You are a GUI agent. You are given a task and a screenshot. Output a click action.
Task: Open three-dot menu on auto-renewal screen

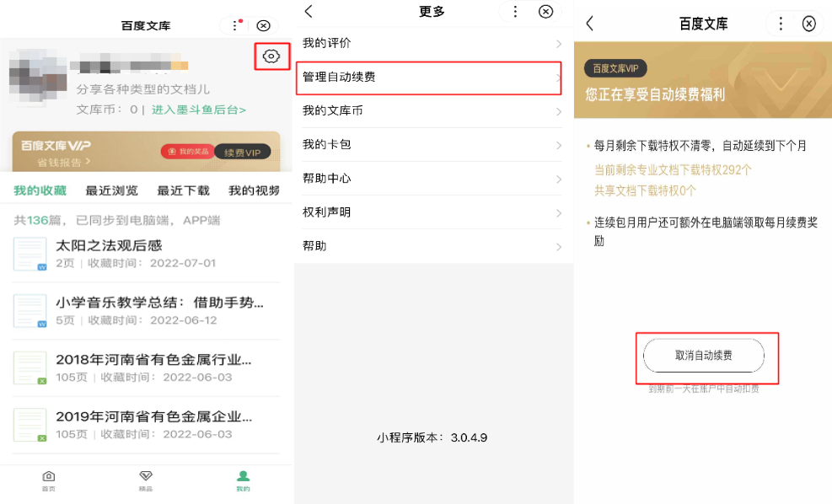tap(781, 24)
